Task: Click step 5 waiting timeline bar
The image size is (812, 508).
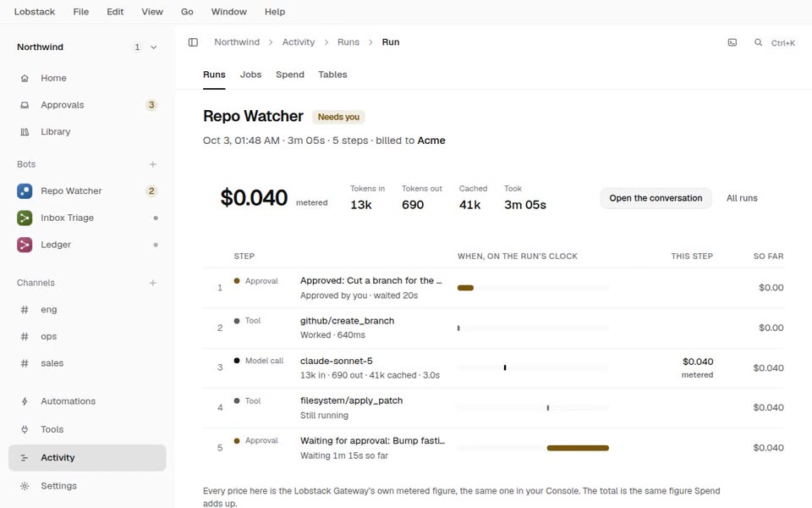Action: coord(578,449)
